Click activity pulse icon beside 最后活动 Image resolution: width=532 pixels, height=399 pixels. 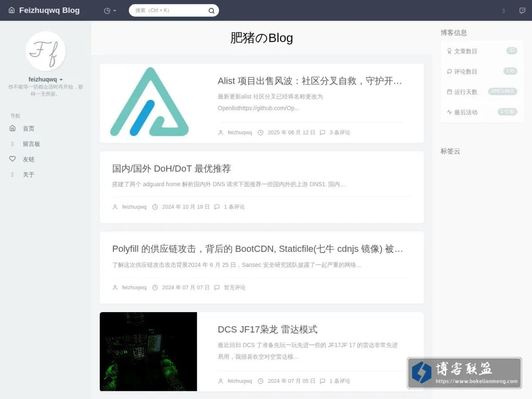click(x=449, y=112)
